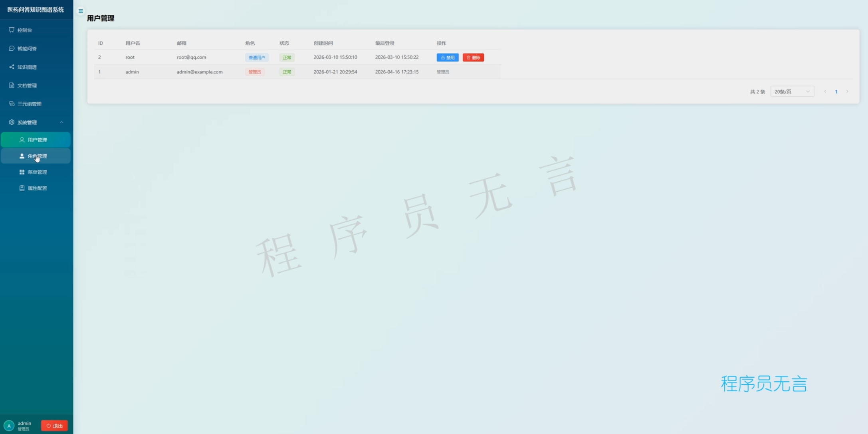The image size is (868, 434).
Task: Click the hamburger sidebar collapse icon
Action: (81, 11)
